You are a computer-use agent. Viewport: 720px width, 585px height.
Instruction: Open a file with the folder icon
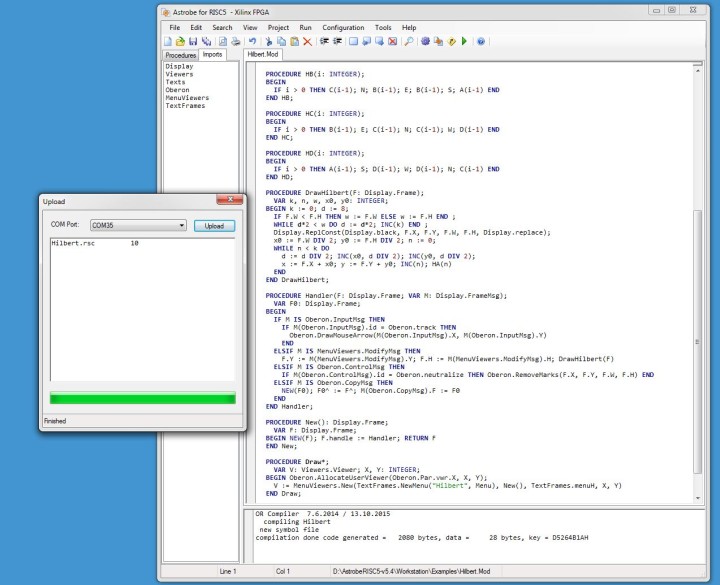tap(180, 41)
